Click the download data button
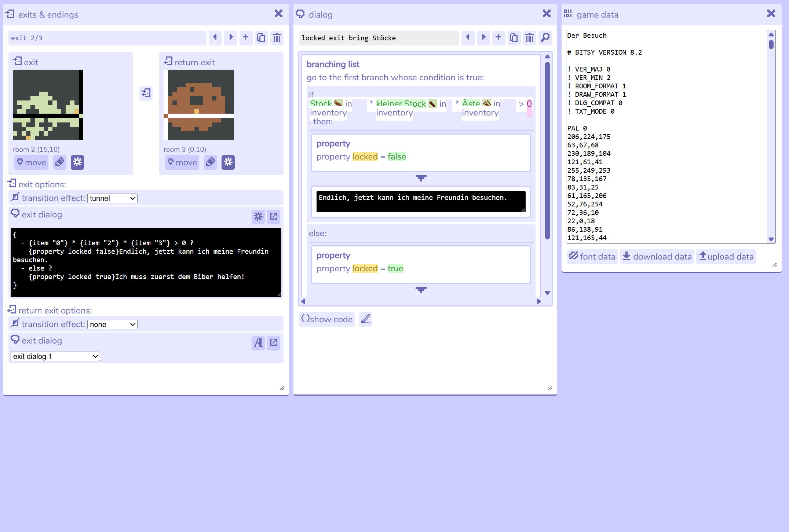Image resolution: width=789 pixels, height=532 pixels. tap(657, 257)
